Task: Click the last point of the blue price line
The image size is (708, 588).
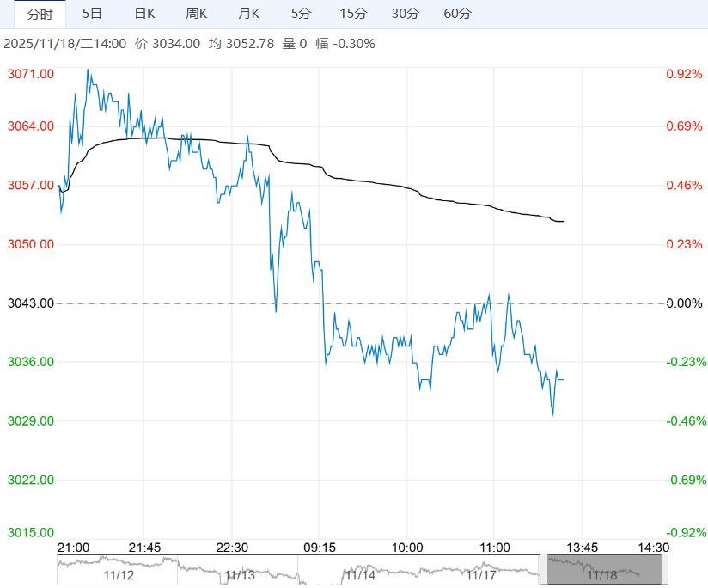Action: pyautogui.click(x=563, y=379)
